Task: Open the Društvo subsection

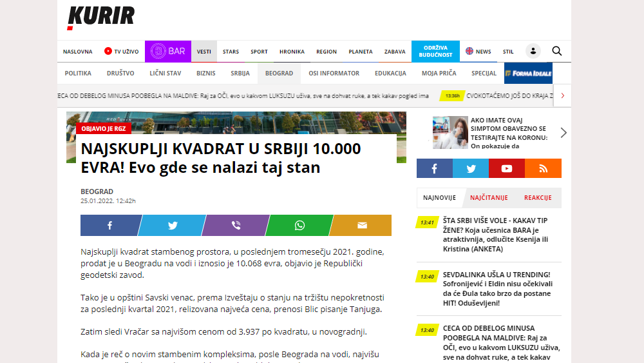Action: [x=120, y=73]
